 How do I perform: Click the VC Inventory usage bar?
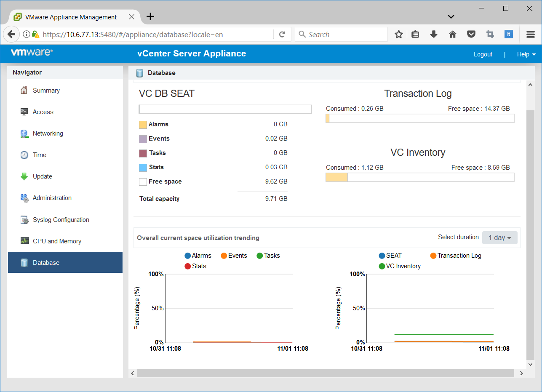(x=420, y=177)
